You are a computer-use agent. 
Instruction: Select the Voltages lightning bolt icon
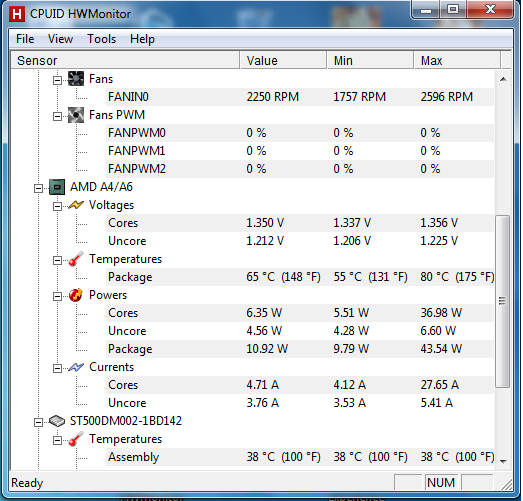pos(76,205)
